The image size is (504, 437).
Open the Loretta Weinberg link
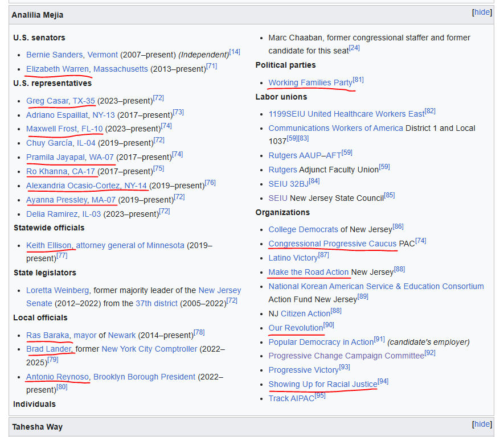click(x=58, y=290)
